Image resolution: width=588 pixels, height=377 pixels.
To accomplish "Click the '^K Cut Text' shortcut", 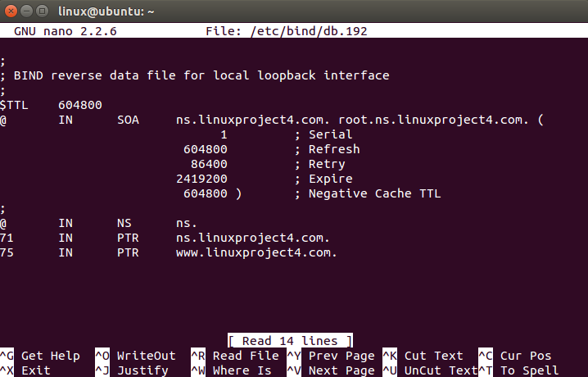I will point(423,356).
